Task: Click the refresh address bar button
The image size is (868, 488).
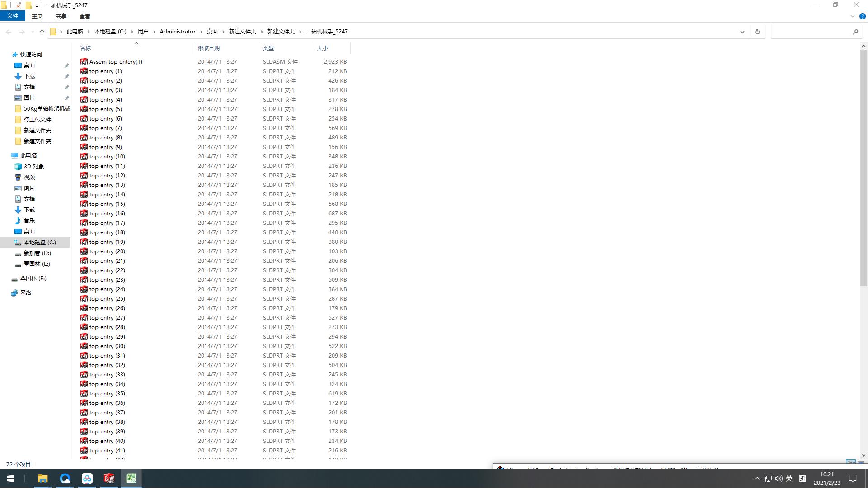Action: coord(758,32)
